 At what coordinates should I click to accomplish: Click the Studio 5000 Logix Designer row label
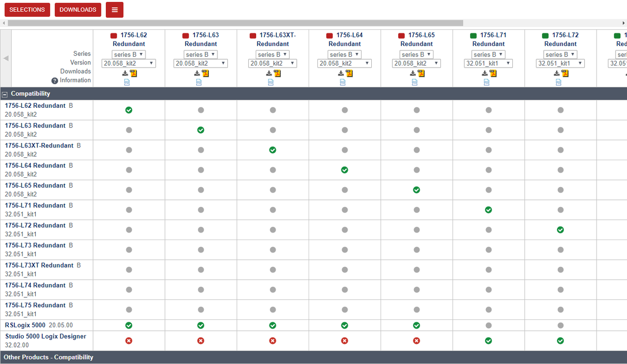46,337
